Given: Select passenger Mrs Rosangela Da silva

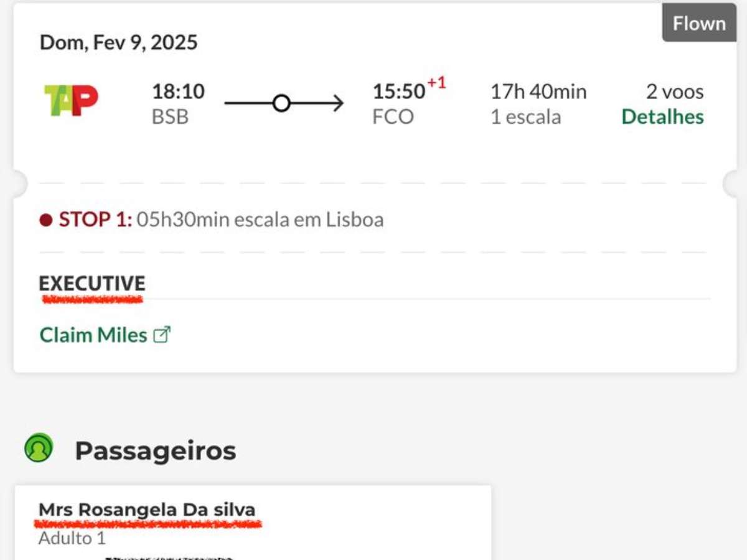Looking at the screenshot, I should [x=147, y=510].
